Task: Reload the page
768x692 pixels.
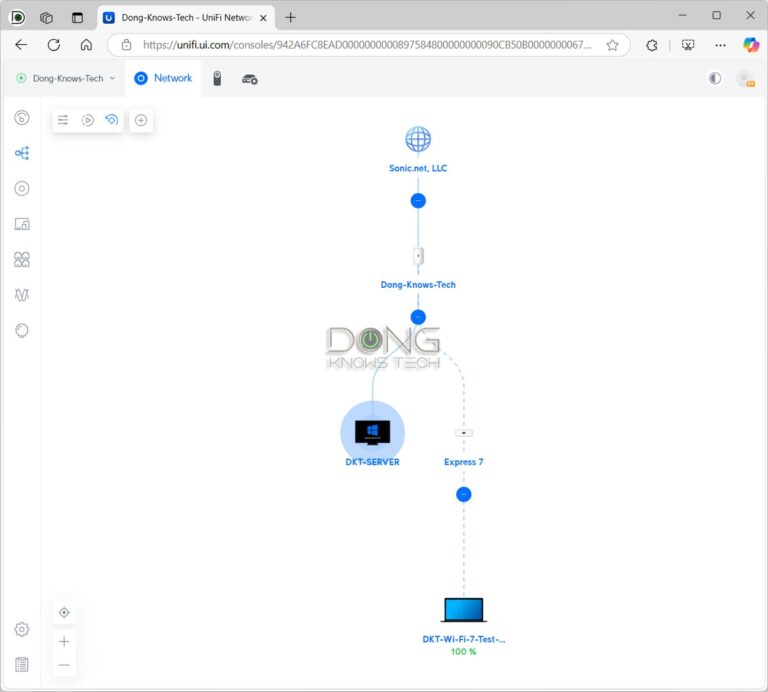Action: pos(54,45)
